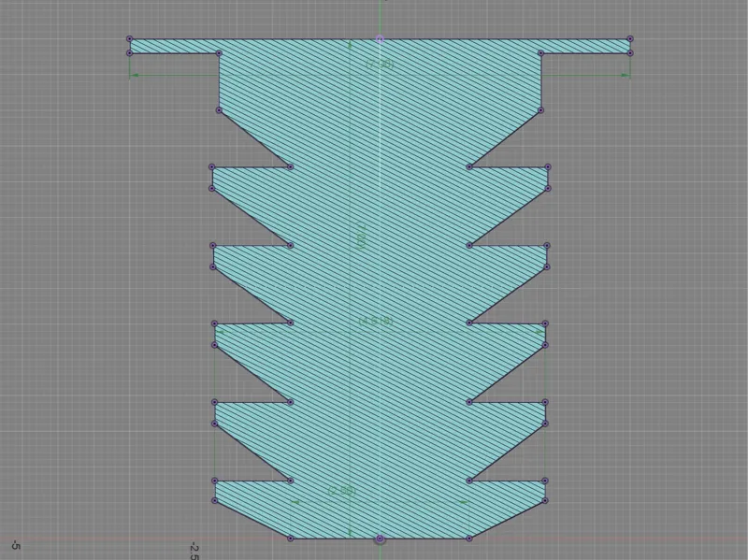The image size is (748, 560).
Task: Click the -2.5 axis grid label
Action: click(194, 550)
